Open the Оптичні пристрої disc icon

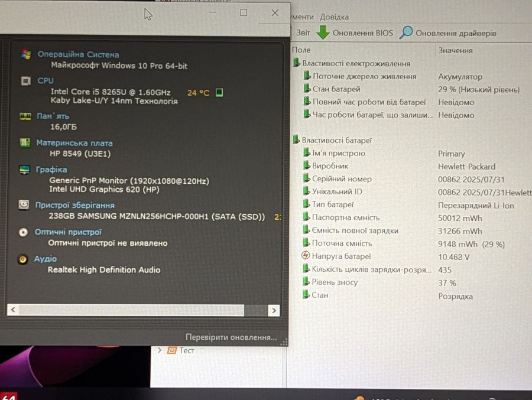click(24, 232)
